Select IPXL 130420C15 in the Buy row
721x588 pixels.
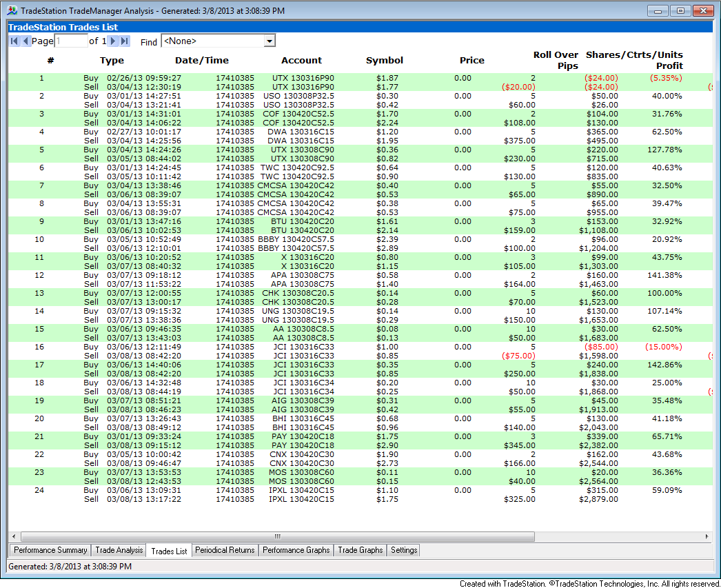(301, 491)
